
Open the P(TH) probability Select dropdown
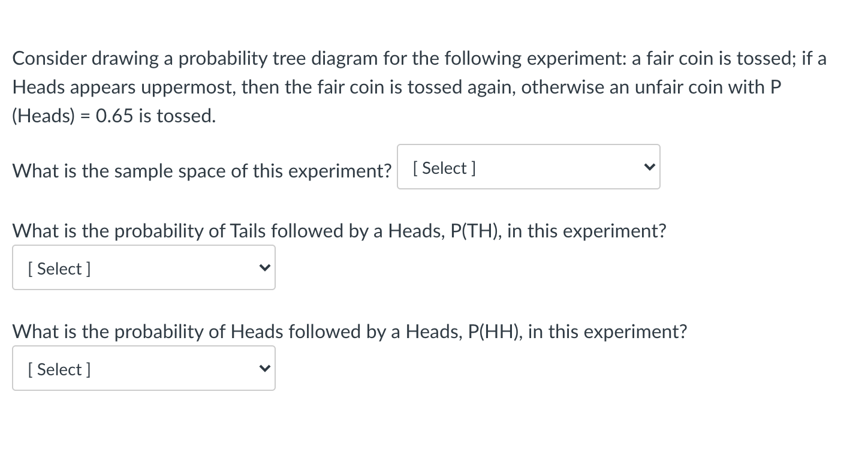(144, 267)
